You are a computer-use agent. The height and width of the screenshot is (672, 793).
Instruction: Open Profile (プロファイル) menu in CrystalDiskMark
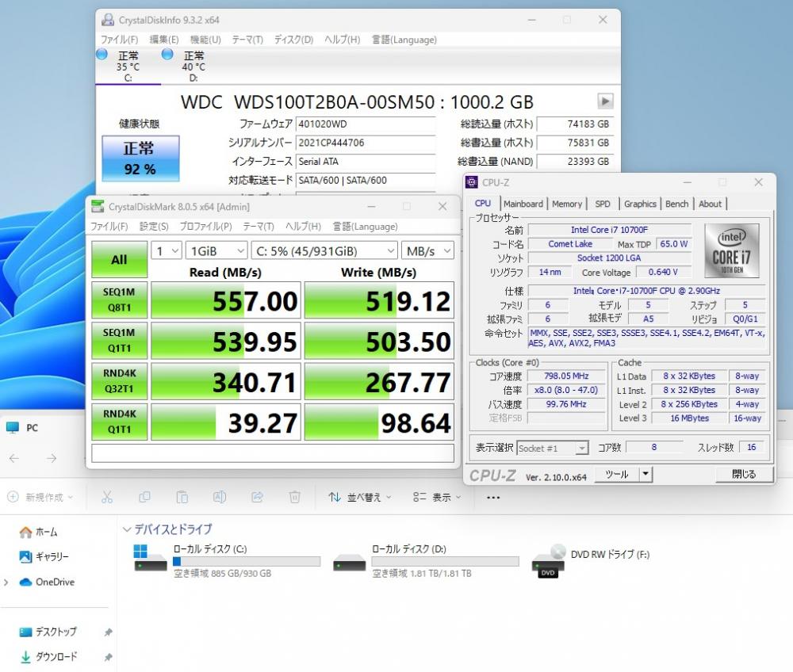(x=206, y=227)
